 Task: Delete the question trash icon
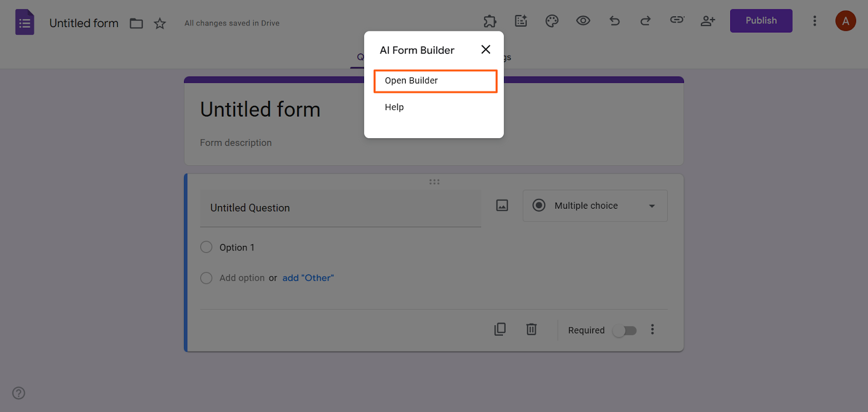(x=532, y=330)
